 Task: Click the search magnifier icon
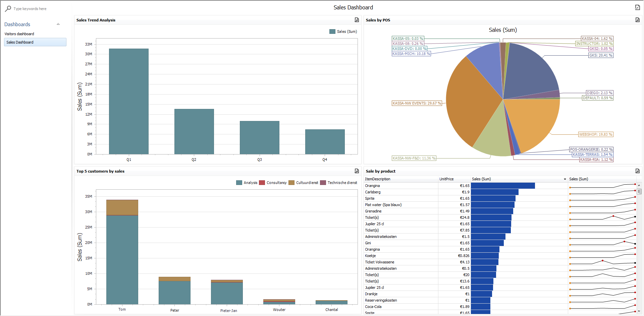[8, 9]
